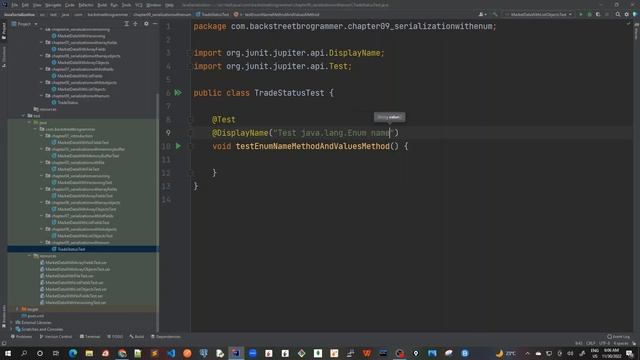Open the Event Log
Screen dimensions: 640x360
618,337
